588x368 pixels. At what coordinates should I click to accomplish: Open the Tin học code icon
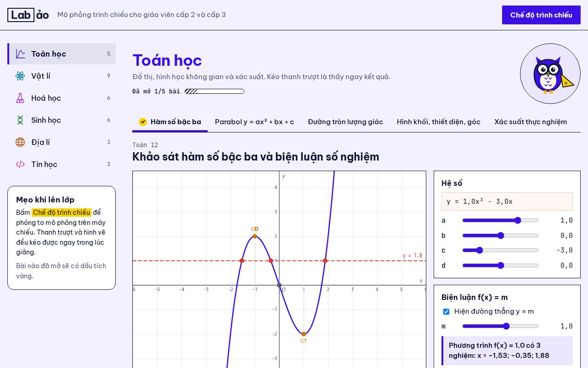(x=20, y=164)
